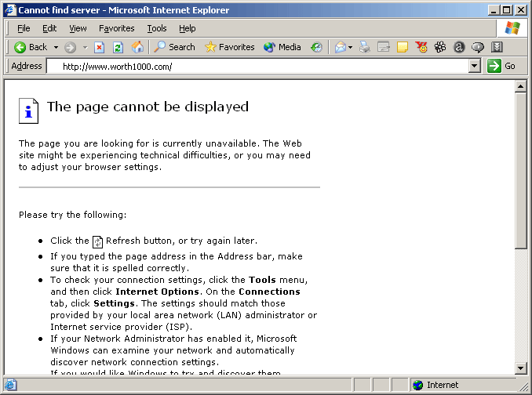Open the Help menu
Screen dimensions: 532x395
[x=187, y=28]
